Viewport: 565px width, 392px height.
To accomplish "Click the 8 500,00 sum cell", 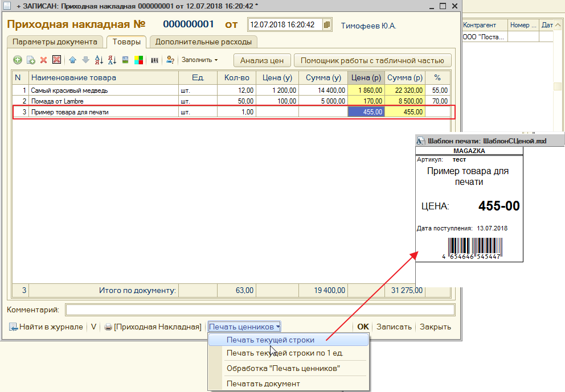I will (405, 101).
